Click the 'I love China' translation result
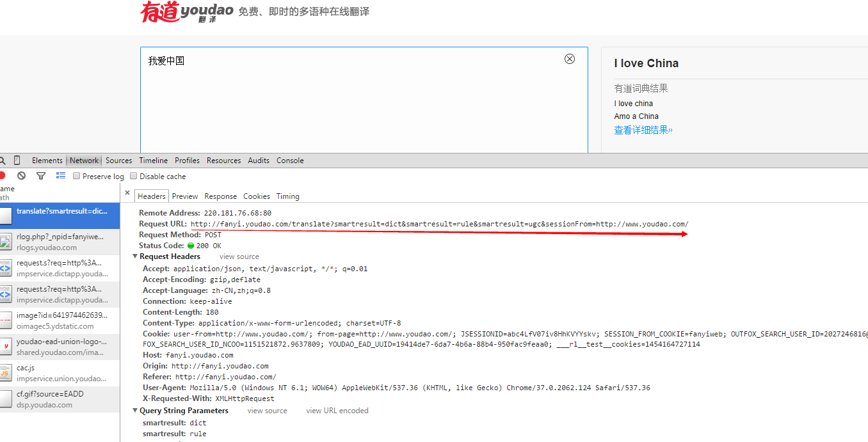The height and width of the screenshot is (442, 868). [647, 63]
